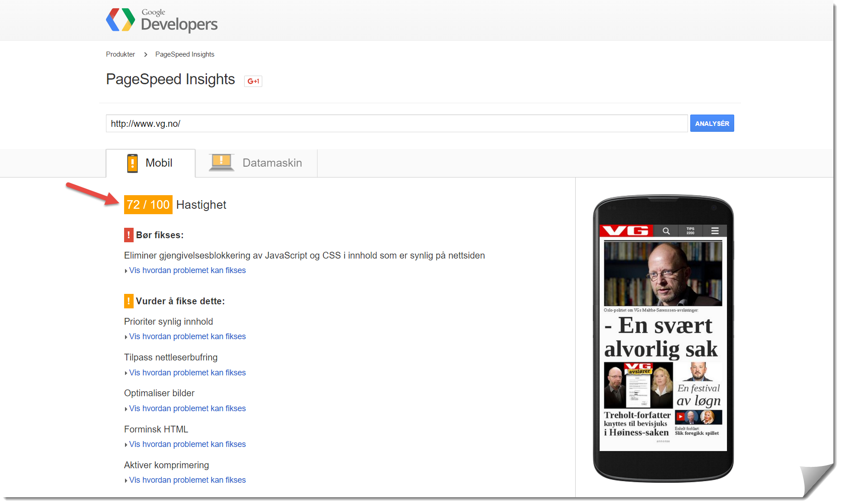Click the VG avslører thumbnail in preview
The image size is (842, 504).
point(638,385)
